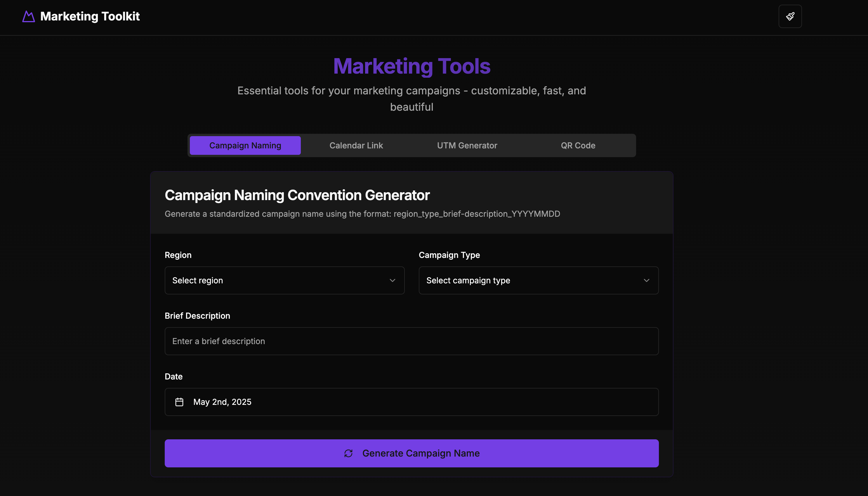
Task: Open the Select region dropdown
Action: [284, 280]
